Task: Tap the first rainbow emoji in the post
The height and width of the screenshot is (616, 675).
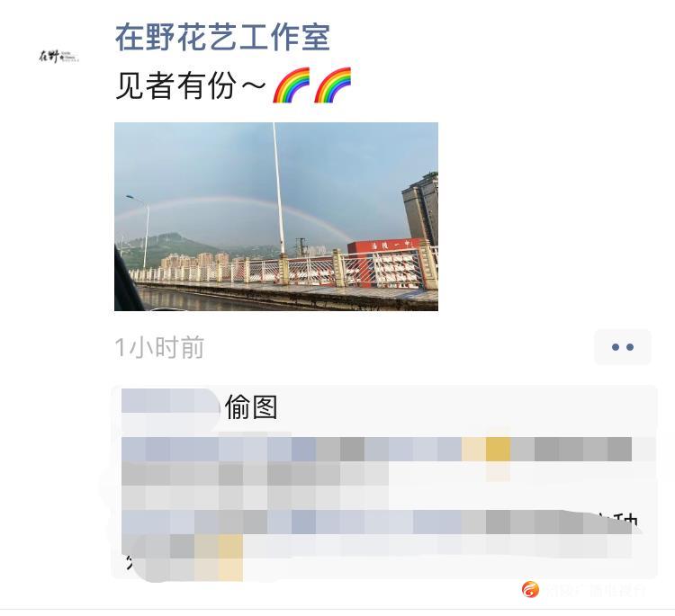Action: tap(292, 85)
